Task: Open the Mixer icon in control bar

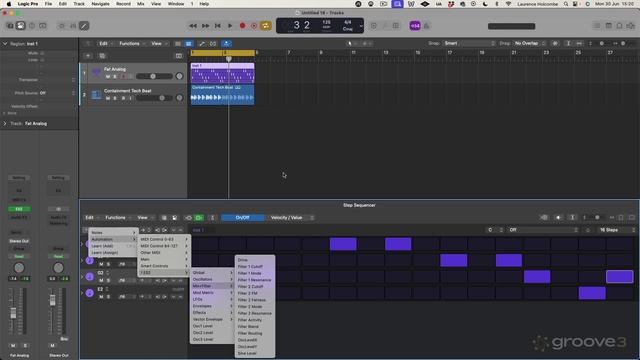Action: [73, 26]
